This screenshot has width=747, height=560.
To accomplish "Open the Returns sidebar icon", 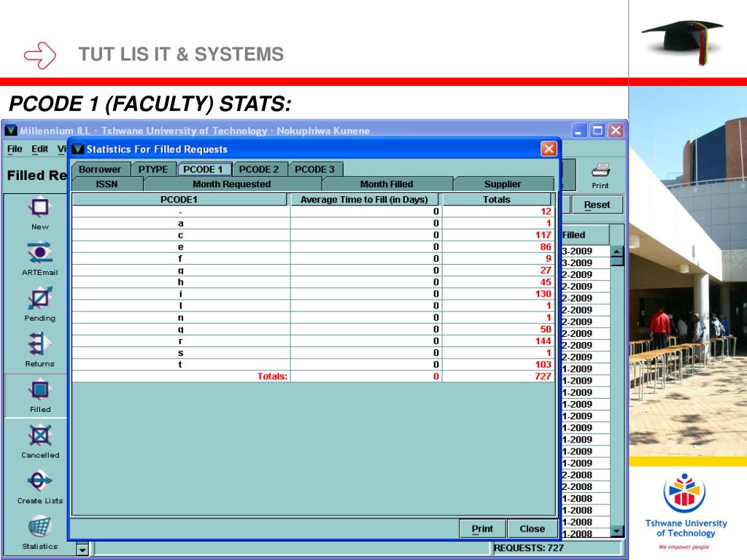I will (x=39, y=344).
